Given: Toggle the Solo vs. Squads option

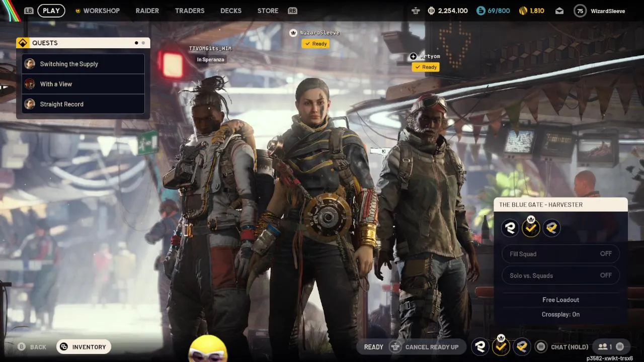Looking at the screenshot, I should [x=560, y=276].
